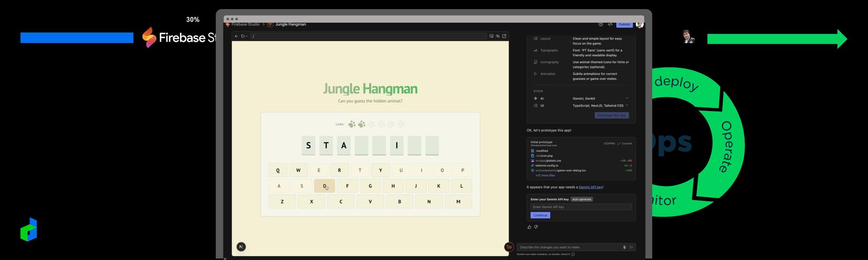This screenshot has width=868, height=260.
Task: Click the checkpoint hash 'c12696e'
Action: 609,144
